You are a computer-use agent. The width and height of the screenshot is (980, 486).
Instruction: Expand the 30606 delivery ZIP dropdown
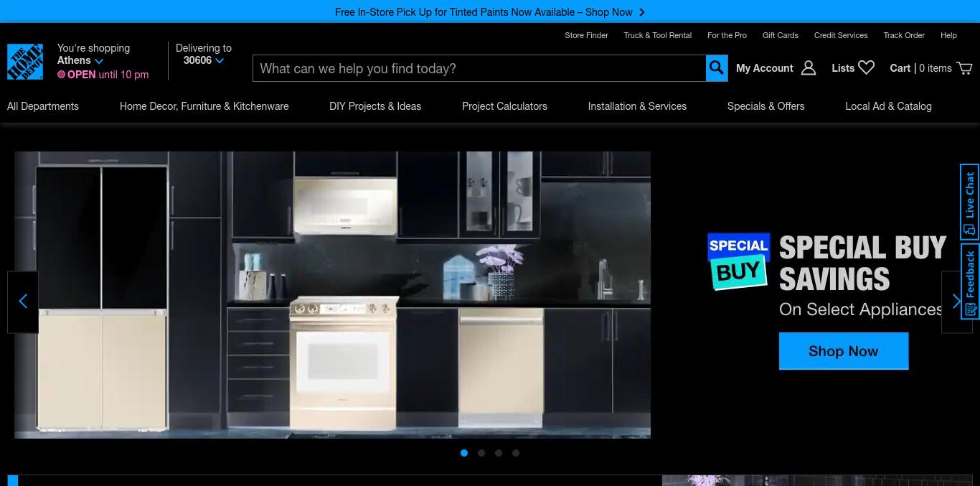[x=220, y=61]
